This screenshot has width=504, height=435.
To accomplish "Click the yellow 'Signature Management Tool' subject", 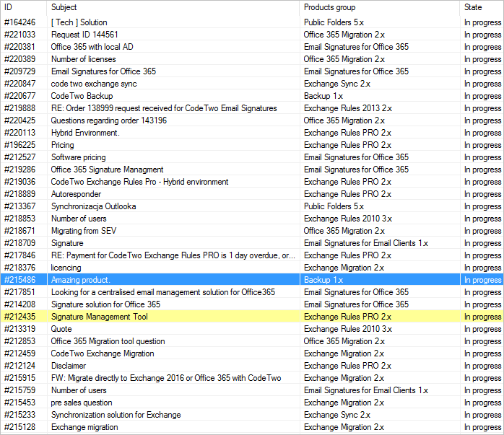I will [x=100, y=317].
